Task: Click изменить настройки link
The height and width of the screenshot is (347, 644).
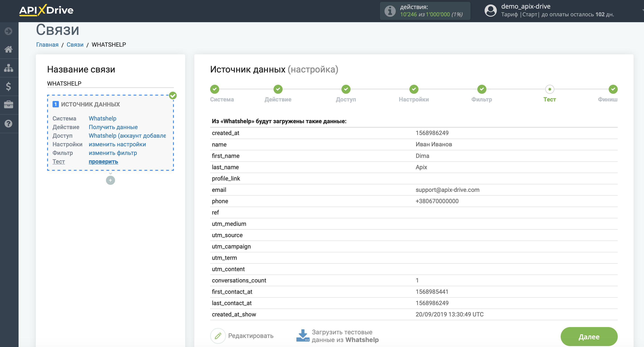Action: (117, 144)
